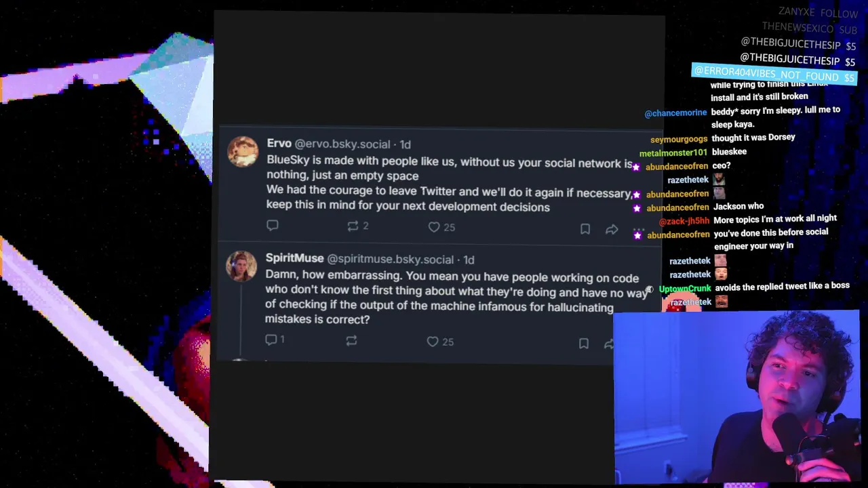The height and width of the screenshot is (488, 868).
Task: Repost SpiritMuse's post
Action: [351, 341]
